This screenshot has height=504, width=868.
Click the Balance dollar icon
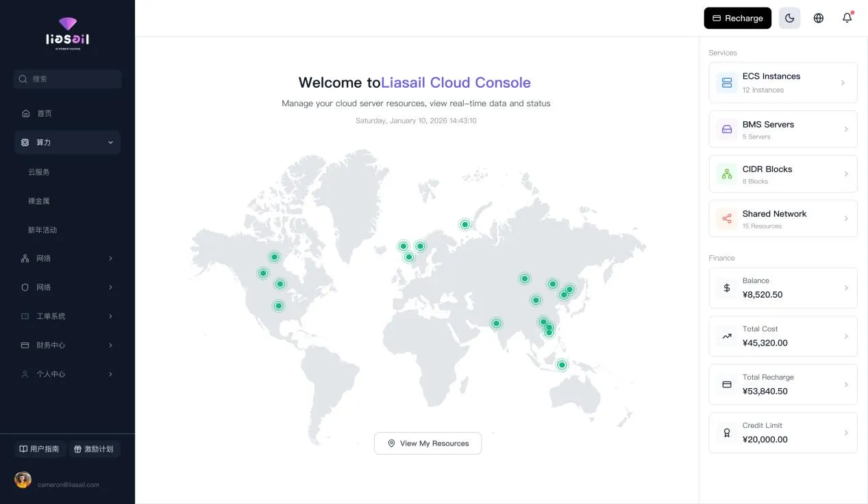727,288
